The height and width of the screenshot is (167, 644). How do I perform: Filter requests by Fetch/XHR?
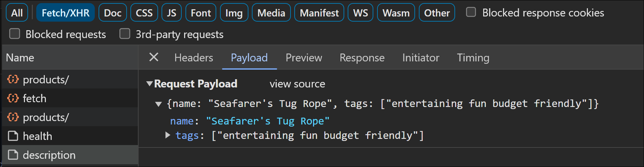[x=65, y=13]
